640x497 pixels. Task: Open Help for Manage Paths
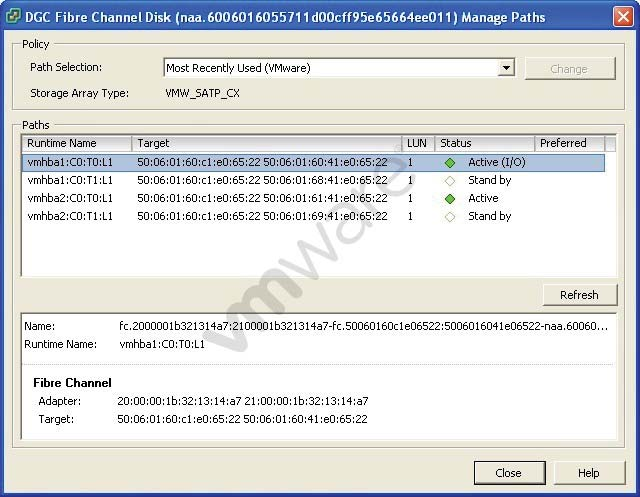[x=589, y=473]
